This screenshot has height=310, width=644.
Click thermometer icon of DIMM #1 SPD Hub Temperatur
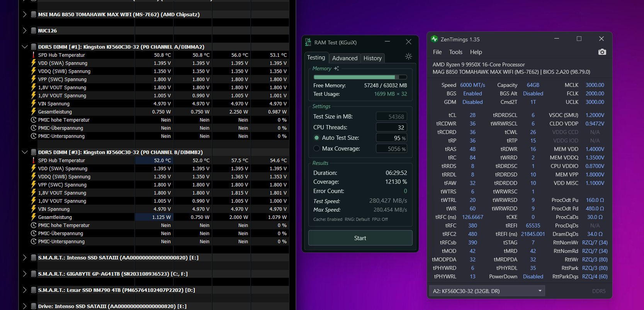[34, 55]
